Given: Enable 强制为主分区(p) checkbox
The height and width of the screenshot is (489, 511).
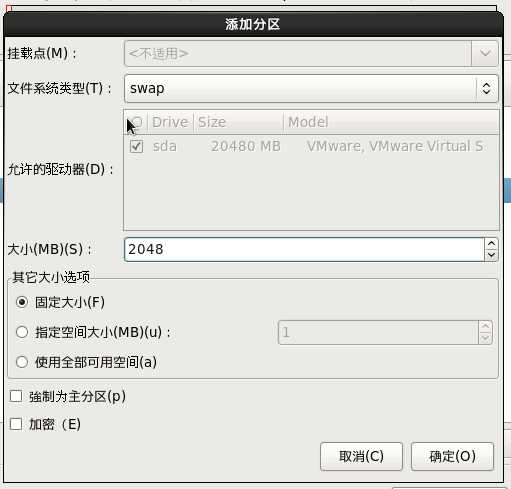Looking at the screenshot, I should (x=16, y=396).
